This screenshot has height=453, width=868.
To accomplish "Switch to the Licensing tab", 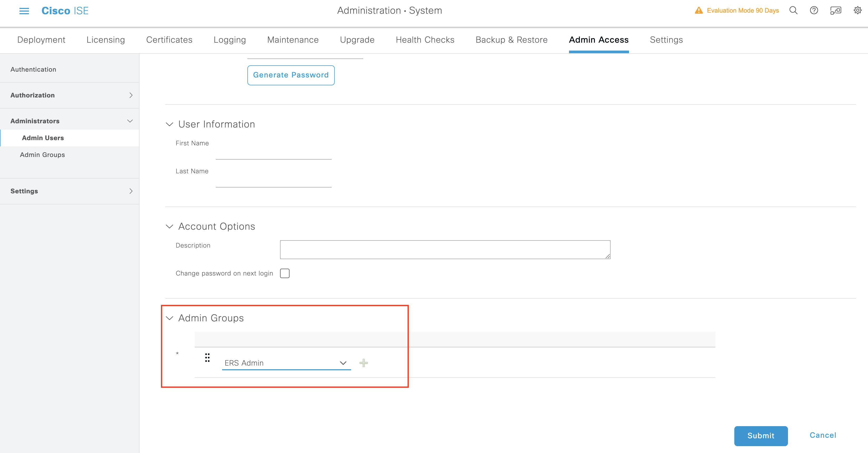I will click(106, 40).
